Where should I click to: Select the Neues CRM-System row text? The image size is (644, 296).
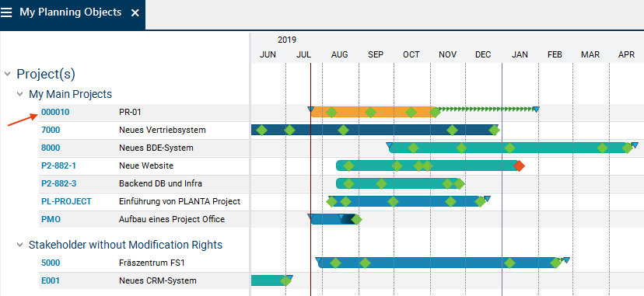(158, 280)
